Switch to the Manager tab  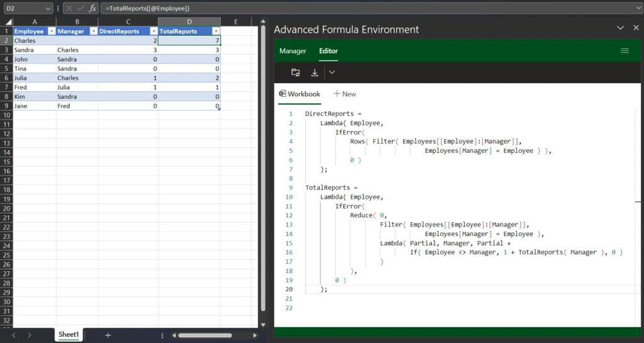pyautogui.click(x=292, y=51)
